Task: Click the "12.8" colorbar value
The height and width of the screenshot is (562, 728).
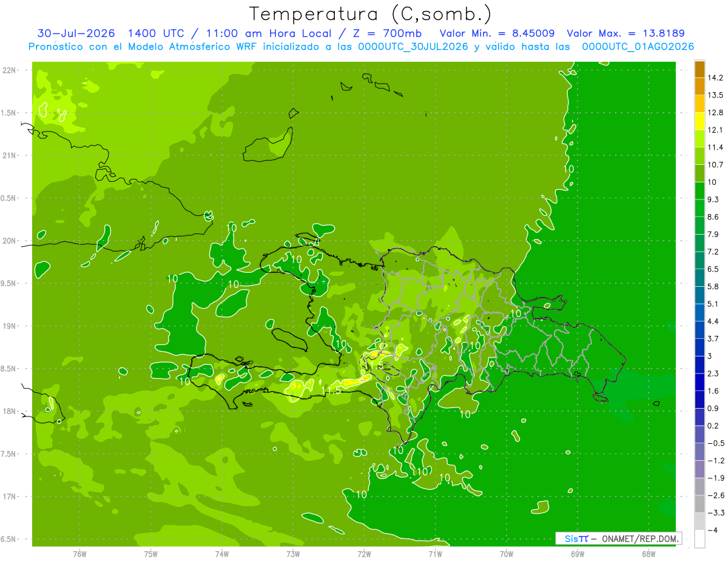Action: coord(716,112)
